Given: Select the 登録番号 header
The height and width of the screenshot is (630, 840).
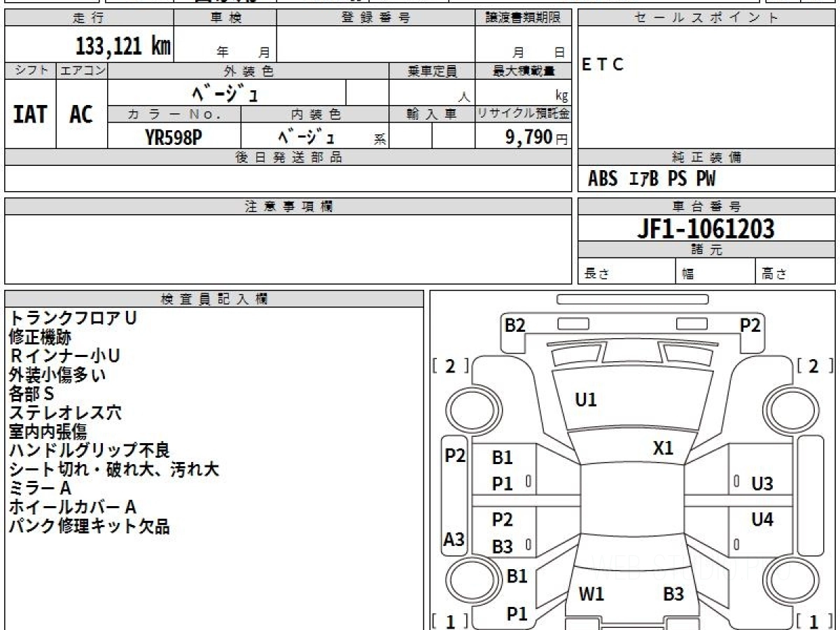Looking at the screenshot, I should click(x=376, y=18).
